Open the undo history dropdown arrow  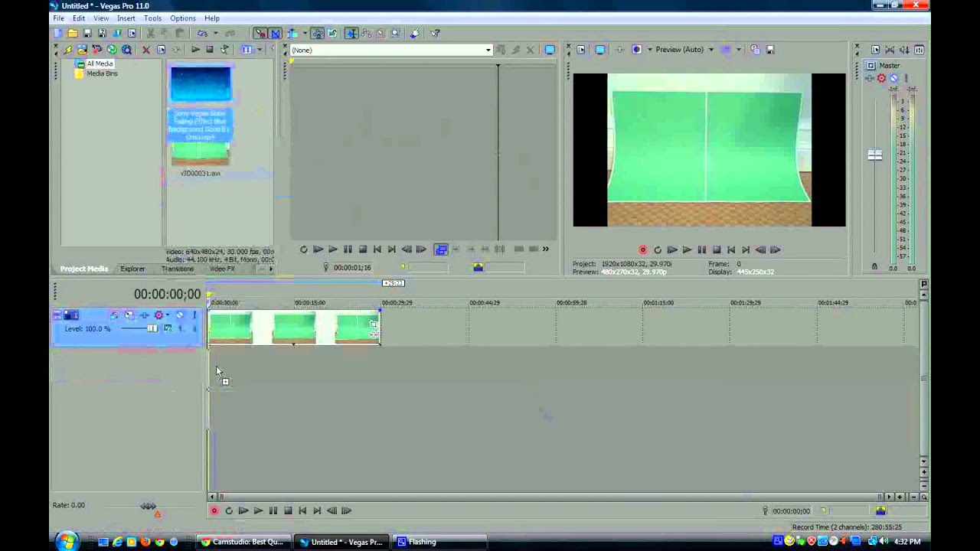click(x=214, y=33)
